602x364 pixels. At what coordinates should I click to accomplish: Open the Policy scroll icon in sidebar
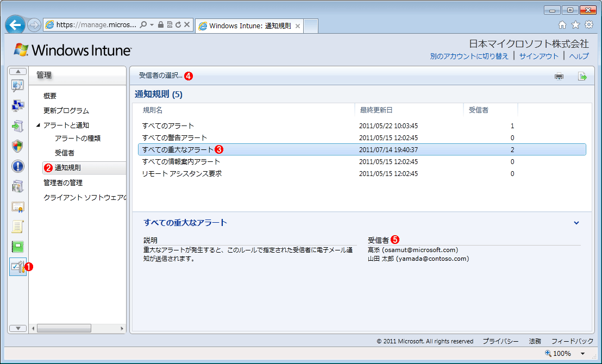[x=18, y=227]
